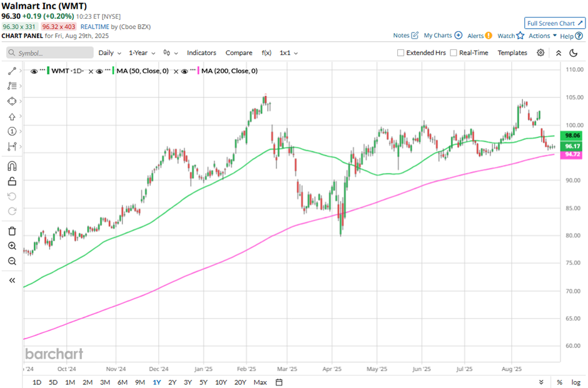Open the Daily frequency dropdown
Viewport: 588px width, 388px height.
point(109,53)
